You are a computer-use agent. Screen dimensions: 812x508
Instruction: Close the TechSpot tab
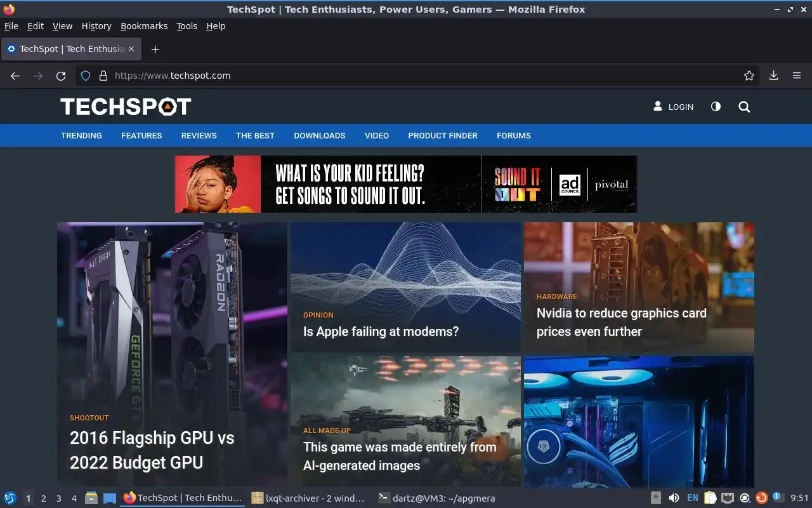pos(131,49)
